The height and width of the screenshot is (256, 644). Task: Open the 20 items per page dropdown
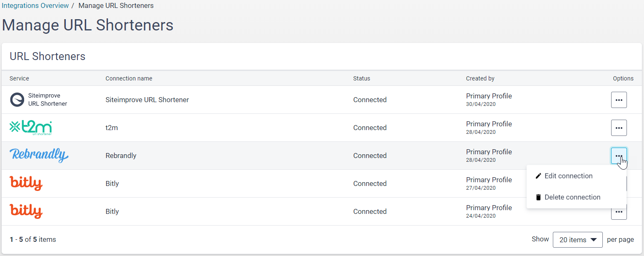tap(577, 240)
